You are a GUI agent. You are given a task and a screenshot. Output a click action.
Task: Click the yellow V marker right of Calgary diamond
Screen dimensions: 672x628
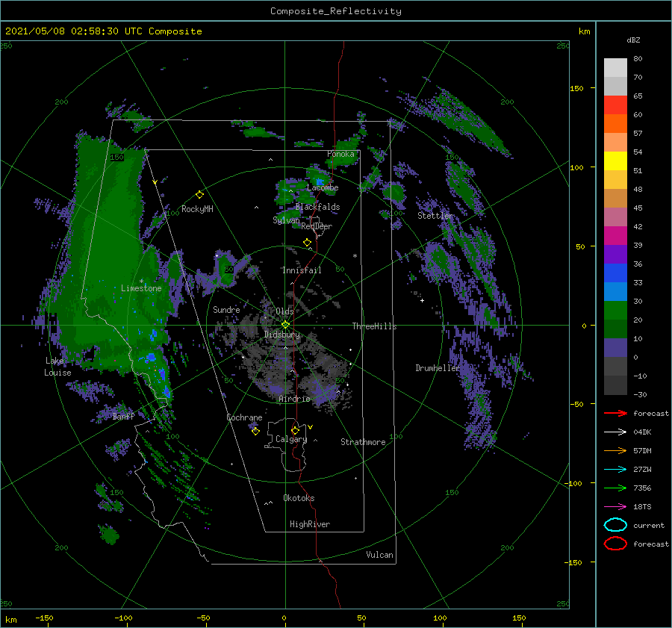311,427
